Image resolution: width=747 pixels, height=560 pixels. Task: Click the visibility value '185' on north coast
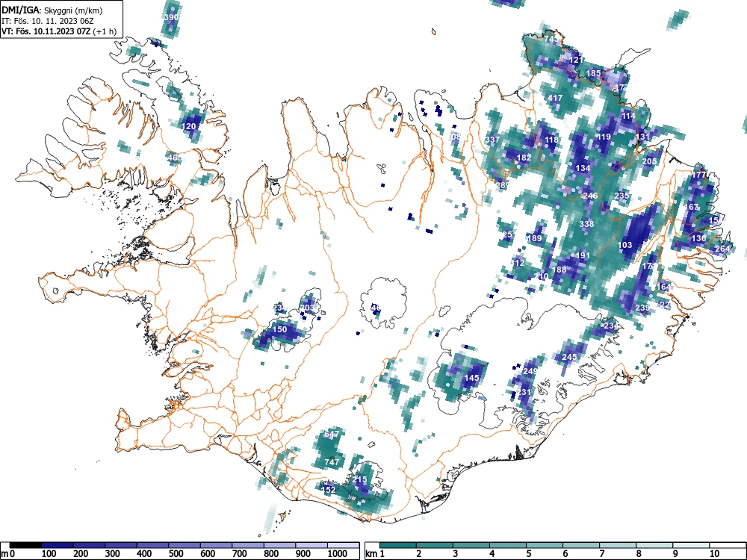(594, 73)
